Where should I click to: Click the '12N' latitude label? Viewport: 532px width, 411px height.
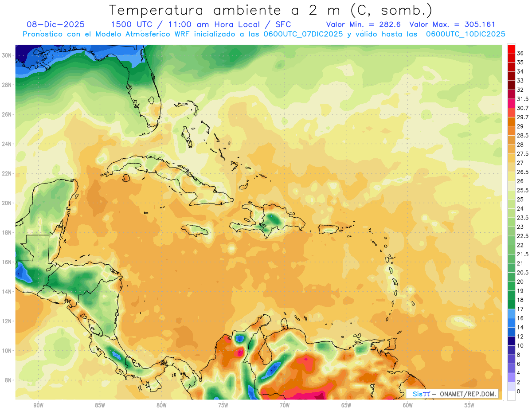tap(8, 321)
